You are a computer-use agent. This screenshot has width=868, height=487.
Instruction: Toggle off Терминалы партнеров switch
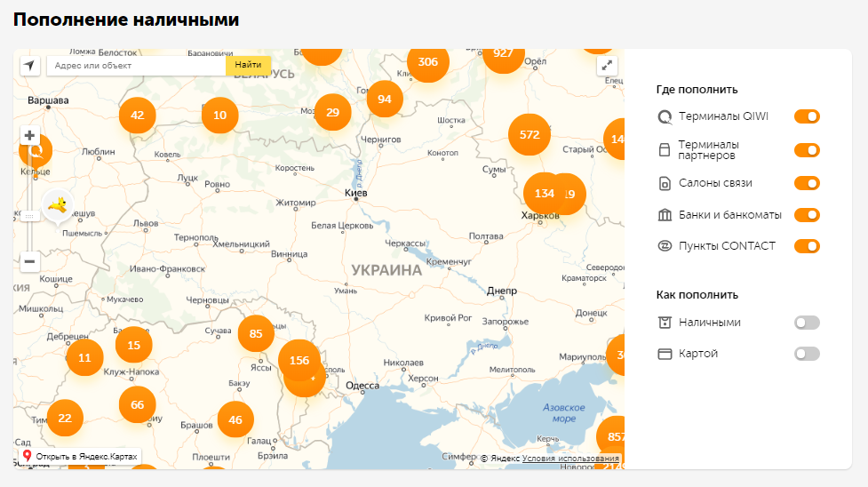click(807, 150)
